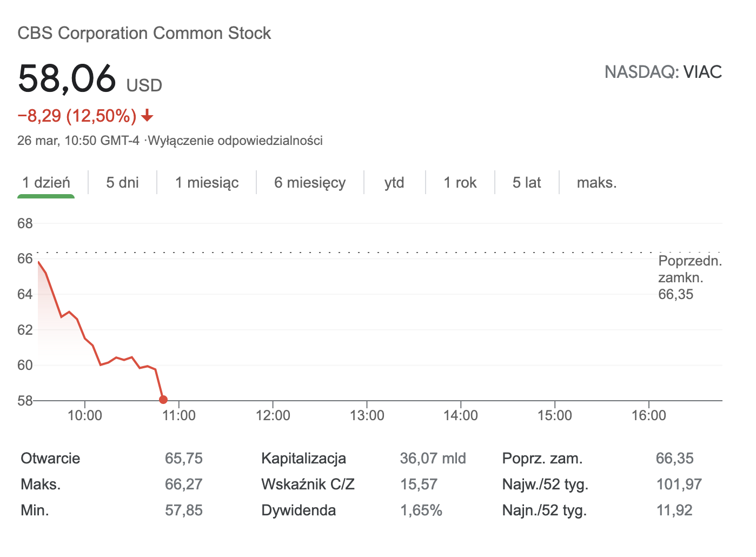Click the "Kapitalizacja" value 36,07 mld

click(433, 458)
